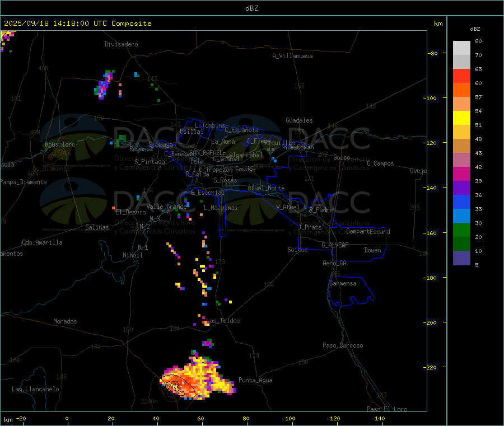504x426 pixels.
Task: Click the 0 tick on the horizontal axis
Action: click(x=67, y=418)
